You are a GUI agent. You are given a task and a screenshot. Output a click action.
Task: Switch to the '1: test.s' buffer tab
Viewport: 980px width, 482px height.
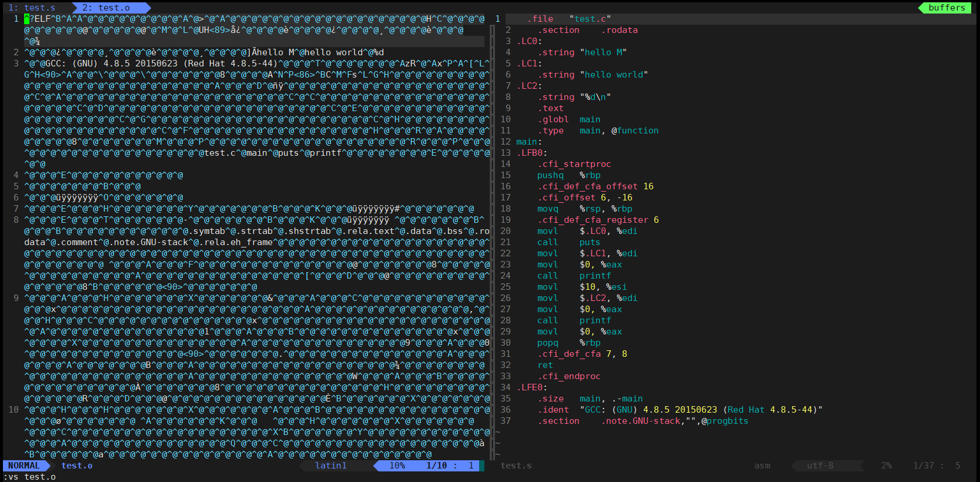tap(32, 8)
